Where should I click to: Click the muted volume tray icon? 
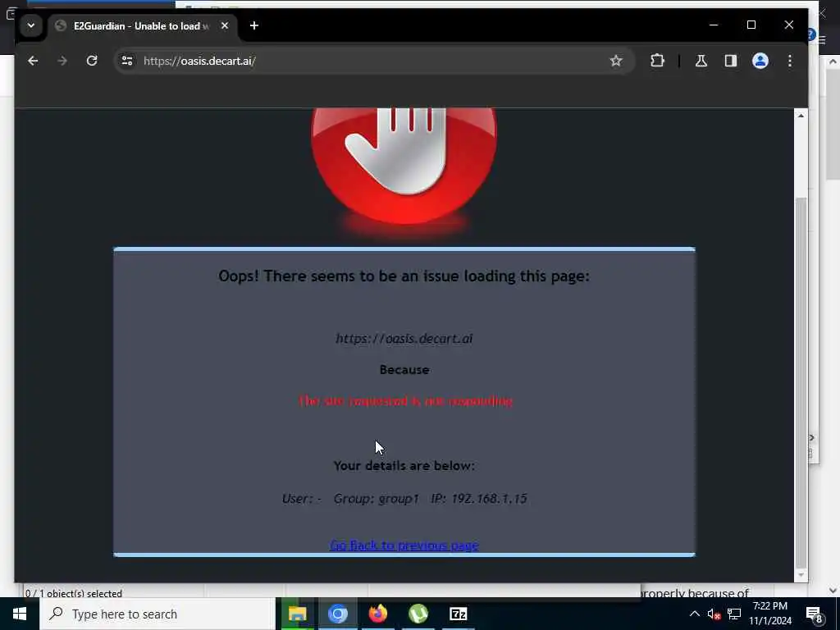[714, 614]
